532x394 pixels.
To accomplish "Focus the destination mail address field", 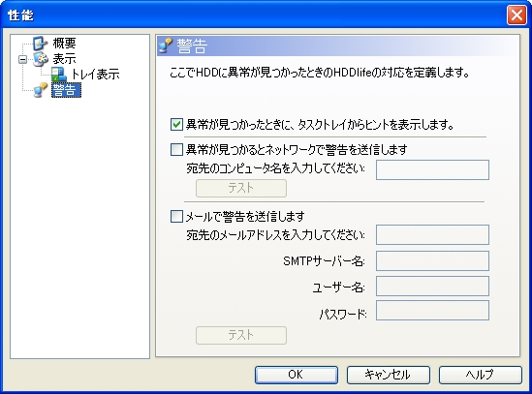I will tap(432, 234).
